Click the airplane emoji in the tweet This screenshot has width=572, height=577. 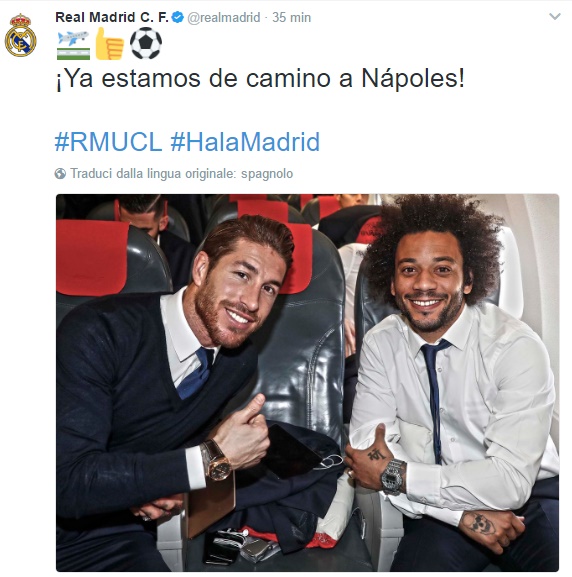point(73,45)
